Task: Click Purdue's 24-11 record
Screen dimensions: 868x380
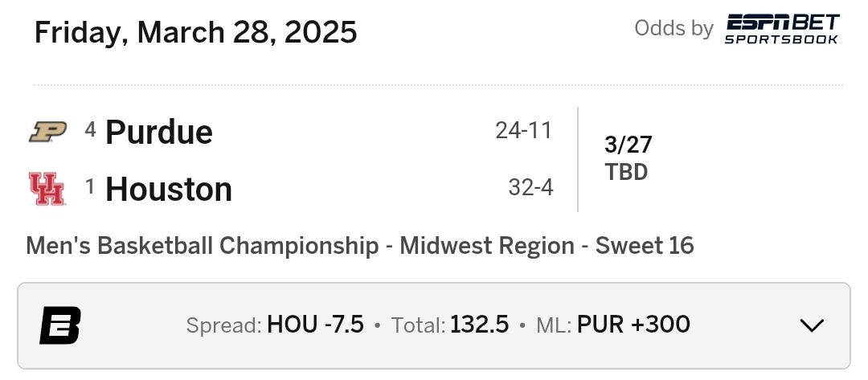Action: (x=524, y=130)
